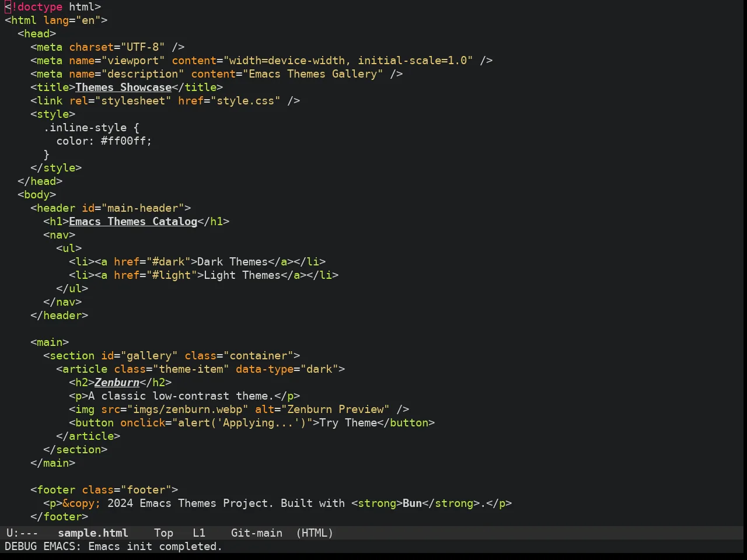Screen dimensions: 747x560
Task: Click the Top position indicator in mode line
Action: click(163, 533)
